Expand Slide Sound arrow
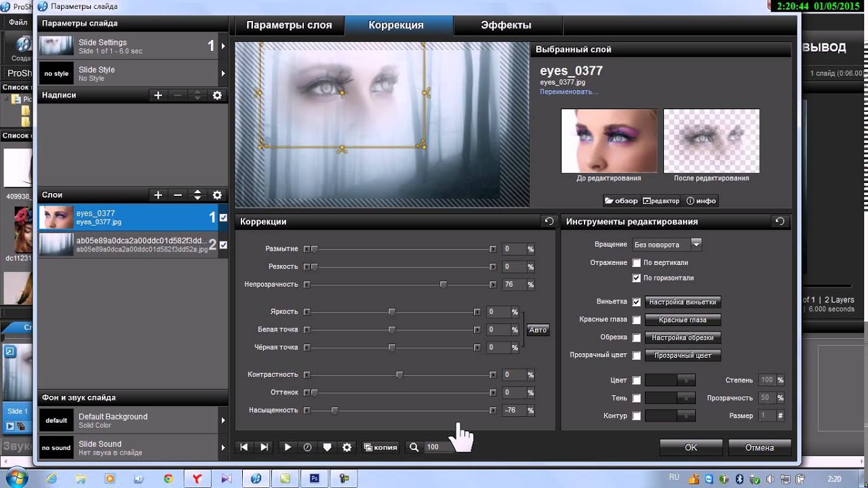The image size is (868, 488). coord(223,447)
